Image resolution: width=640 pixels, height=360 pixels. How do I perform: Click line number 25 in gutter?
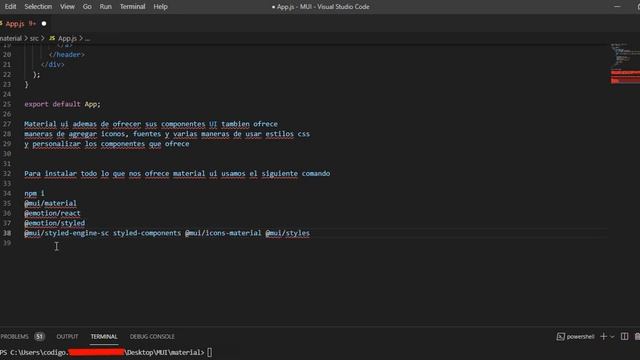pyautogui.click(x=7, y=104)
